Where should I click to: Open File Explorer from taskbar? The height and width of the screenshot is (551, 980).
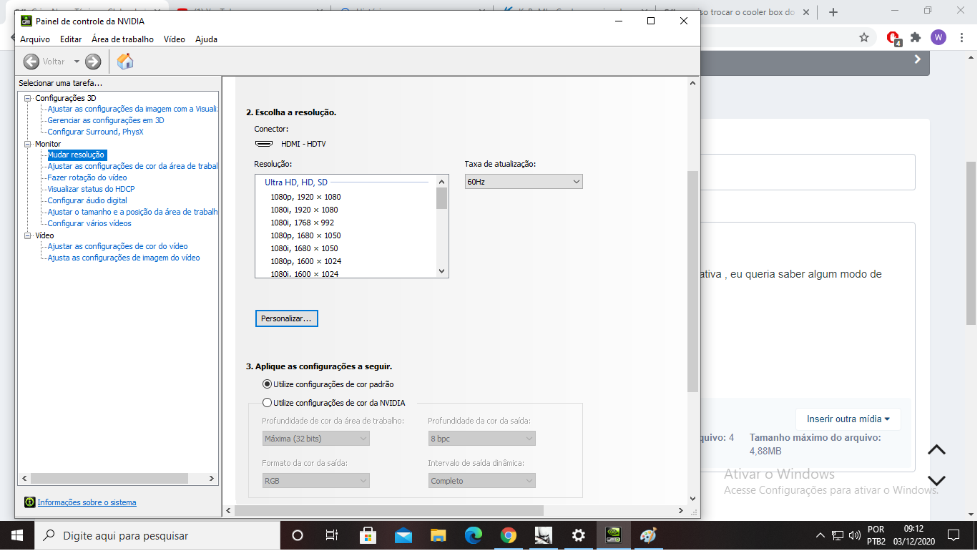click(438, 535)
